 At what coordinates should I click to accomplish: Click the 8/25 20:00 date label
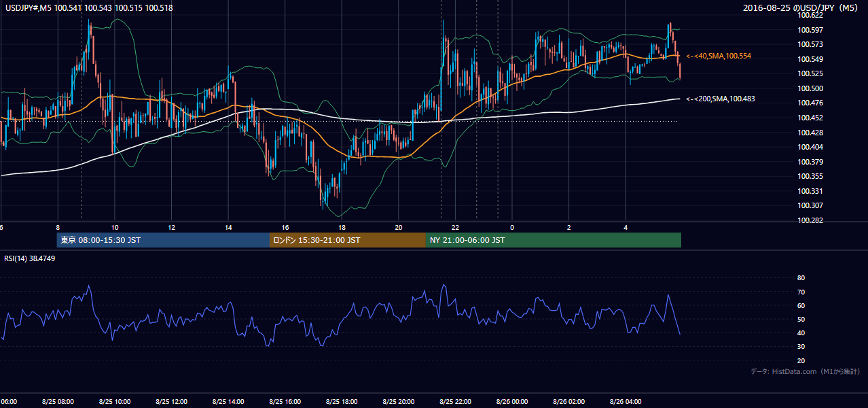[x=399, y=402]
